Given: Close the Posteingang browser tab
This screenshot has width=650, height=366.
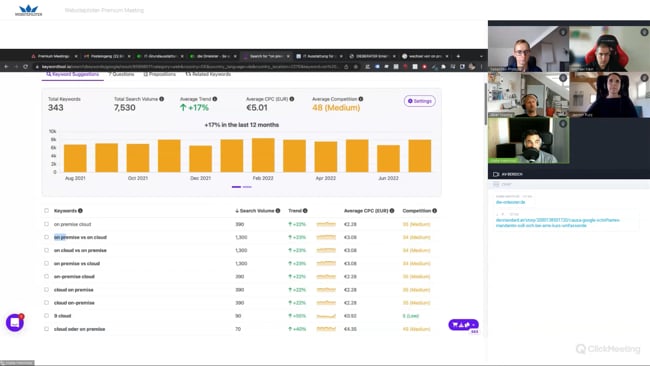Looking at the screenshot, I should click(129, 56).
